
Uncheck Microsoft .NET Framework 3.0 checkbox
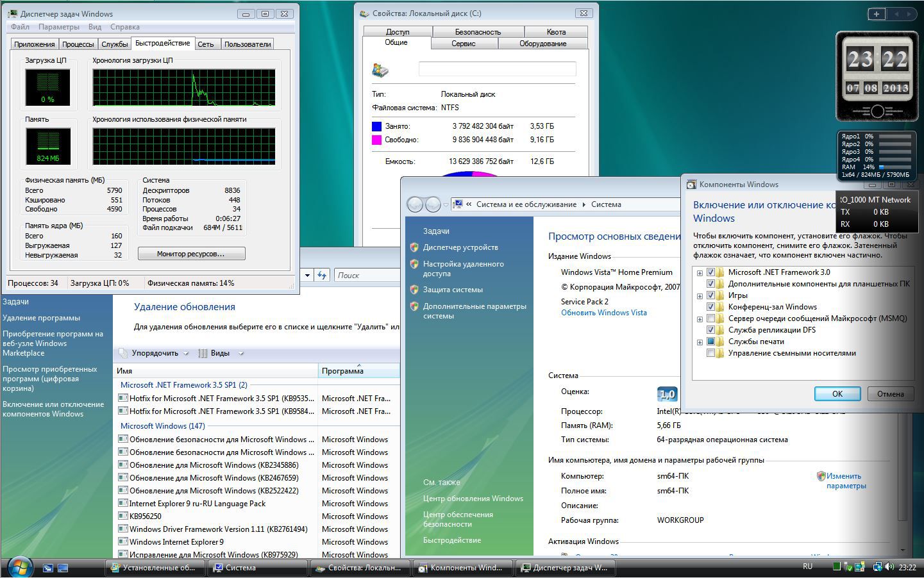(710, 272)
